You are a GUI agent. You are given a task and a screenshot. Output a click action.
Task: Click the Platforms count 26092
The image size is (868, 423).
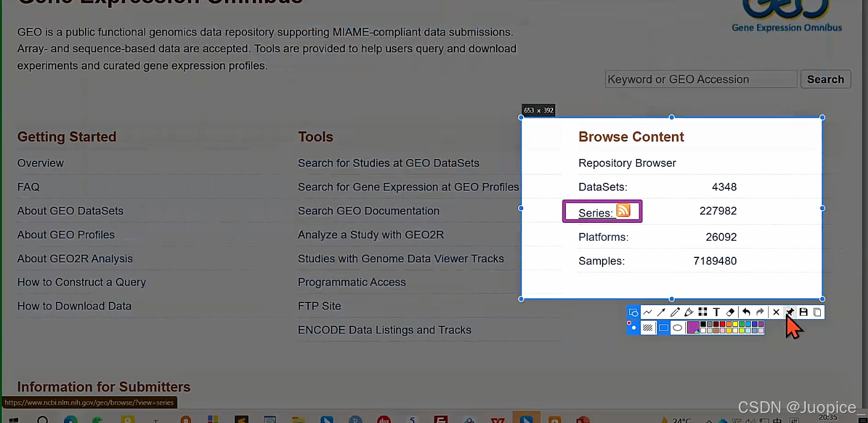pyautogui.click(x=721, y=237)
